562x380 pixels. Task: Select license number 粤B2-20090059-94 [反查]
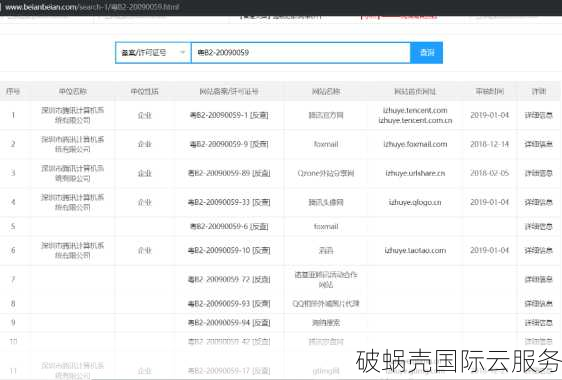point(229,323)
